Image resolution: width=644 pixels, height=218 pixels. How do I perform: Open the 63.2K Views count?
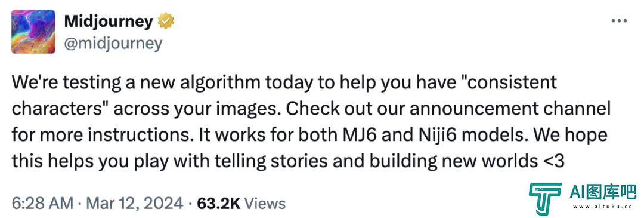pos(241,203)
